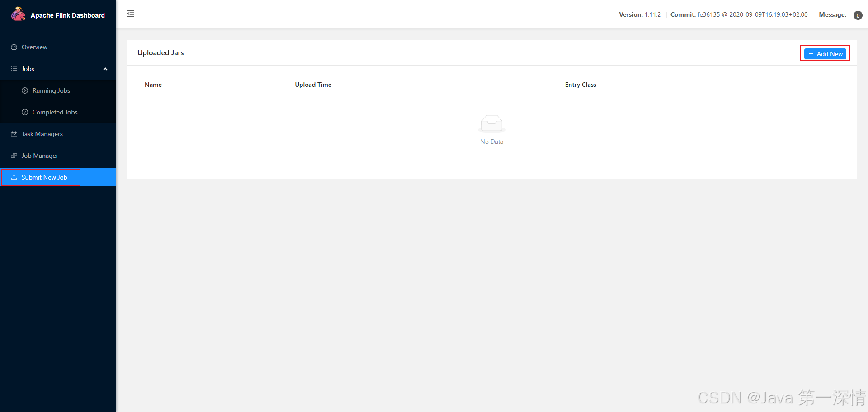This screenshot has height=412, width=868.
Task: Click the Message count badge
Action: tap(858, 15)
